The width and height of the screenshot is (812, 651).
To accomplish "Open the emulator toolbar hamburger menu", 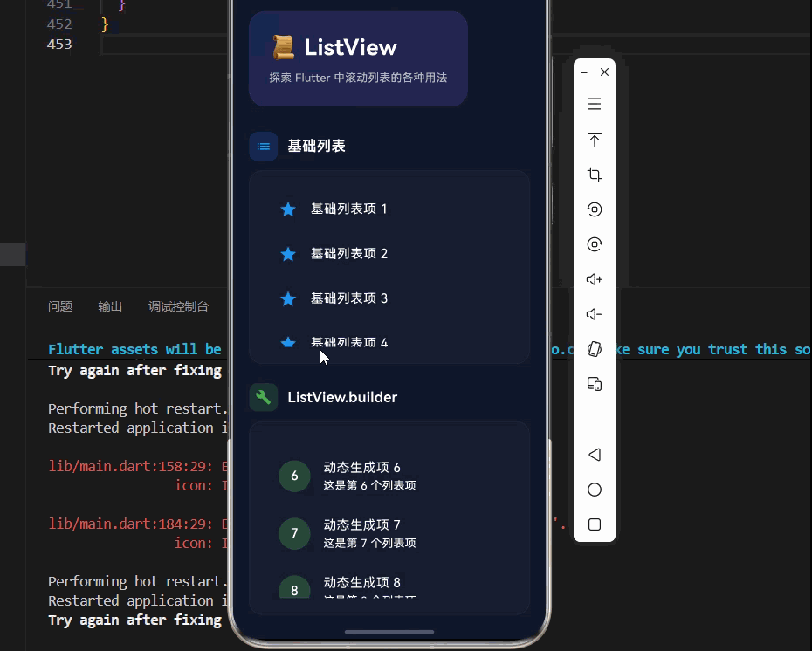I will pos(595,104).
